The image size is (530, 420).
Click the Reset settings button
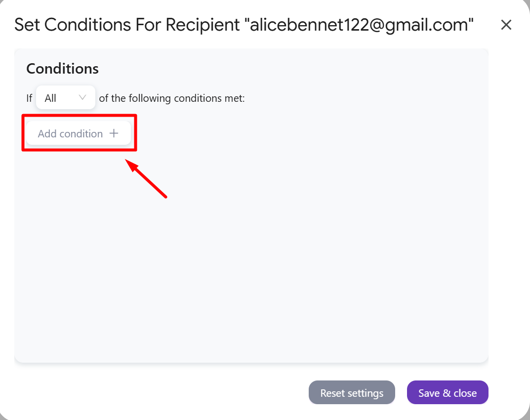tap(352, 393)
